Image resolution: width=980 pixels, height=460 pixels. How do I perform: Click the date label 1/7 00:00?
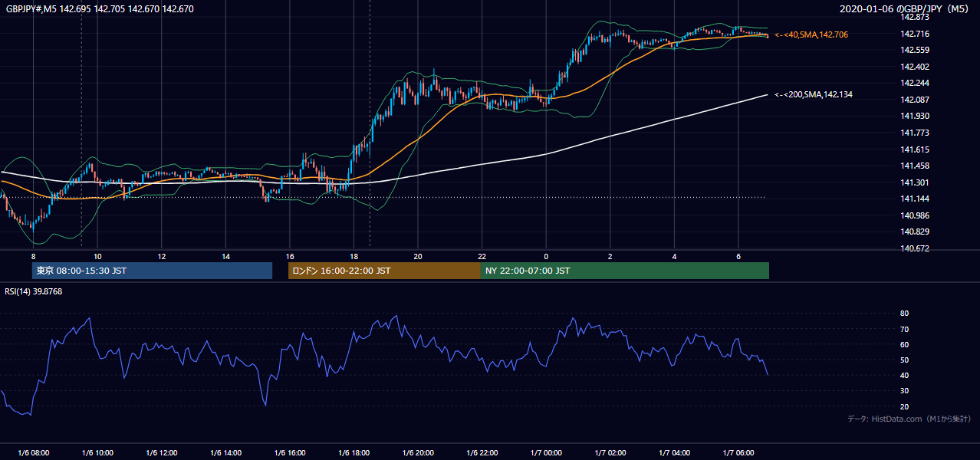click(546, 452)
